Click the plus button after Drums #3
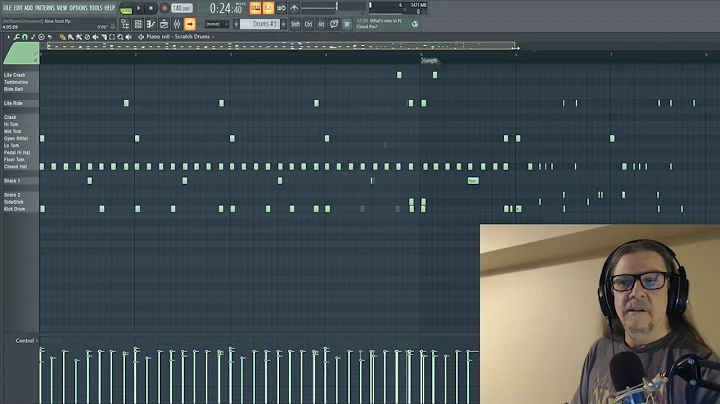 pyautogui.click(x=283, y=24)
